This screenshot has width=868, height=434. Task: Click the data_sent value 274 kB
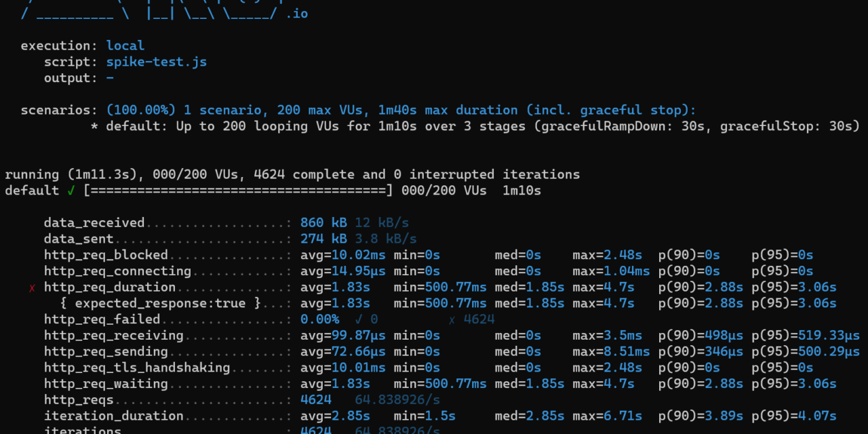coord(323,239)
